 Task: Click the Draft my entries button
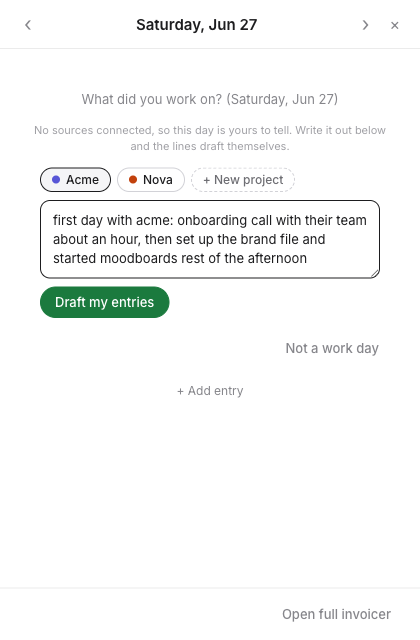click(x=104, y=302)
